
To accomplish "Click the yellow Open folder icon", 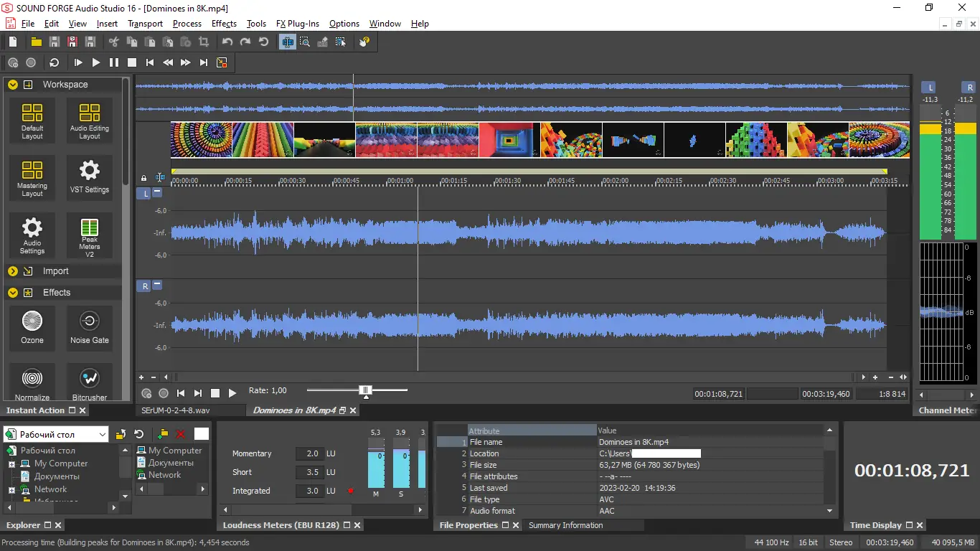I will [36, 42].
